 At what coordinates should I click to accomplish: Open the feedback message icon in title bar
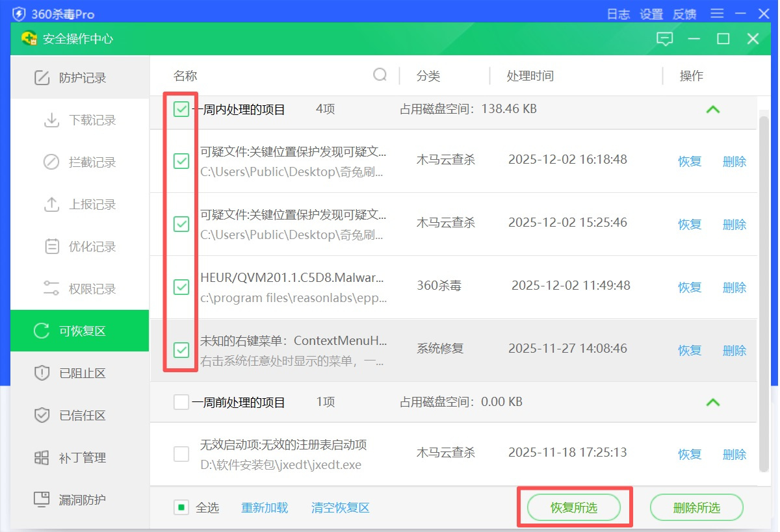pos(664,39)
